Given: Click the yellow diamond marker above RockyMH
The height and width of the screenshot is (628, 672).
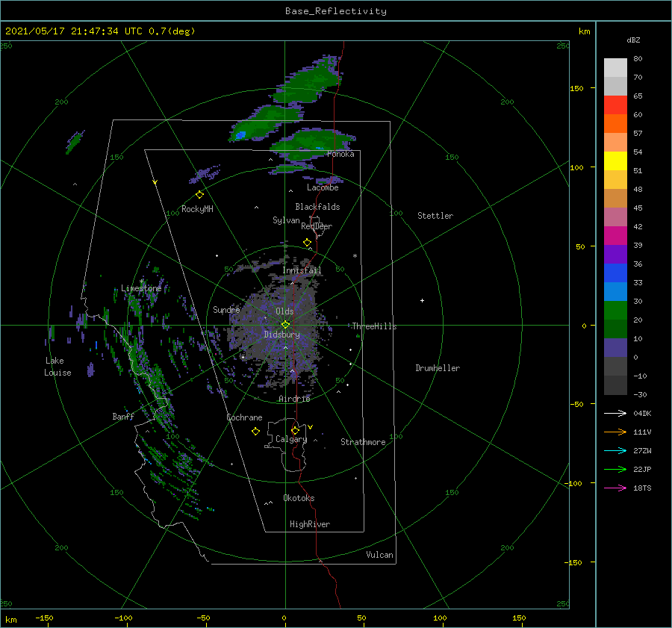Looking at the screenshot, I should pos(199,195).
